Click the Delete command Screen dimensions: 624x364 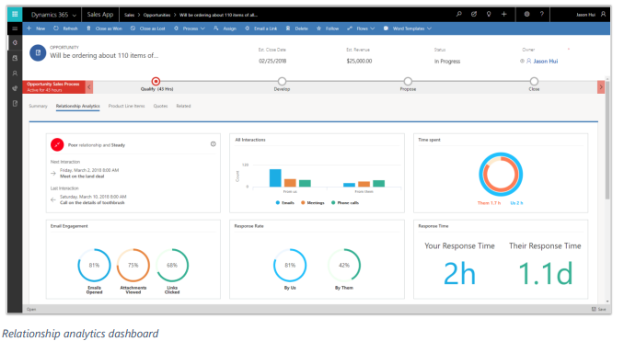[297, 28]
